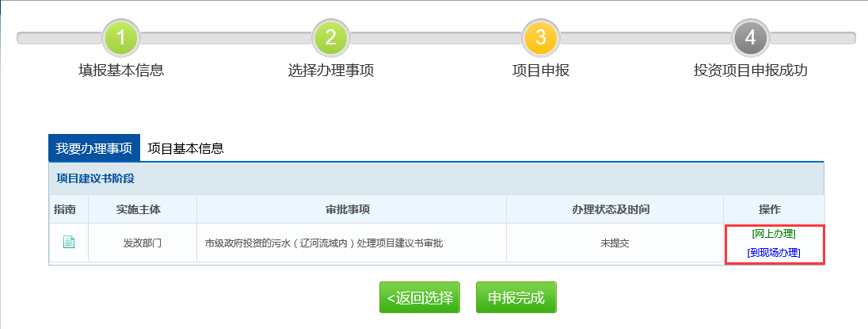The width and height of the screenshot is (868, 329).
Task: Click the 项目申报 step label
Action: tap(541, 71)
